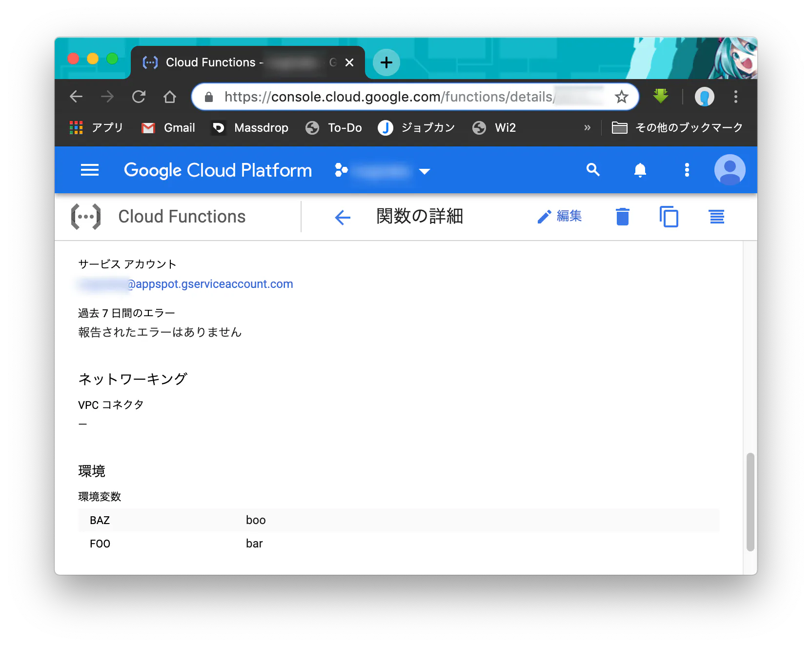Click the 編集 edit button
812x647 pixels.
click(x=560, y=216)
